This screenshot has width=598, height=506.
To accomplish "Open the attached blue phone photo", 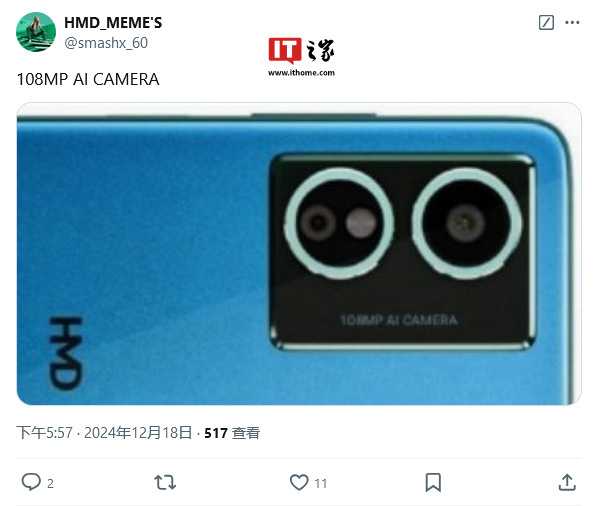I will tap(299, 254).
